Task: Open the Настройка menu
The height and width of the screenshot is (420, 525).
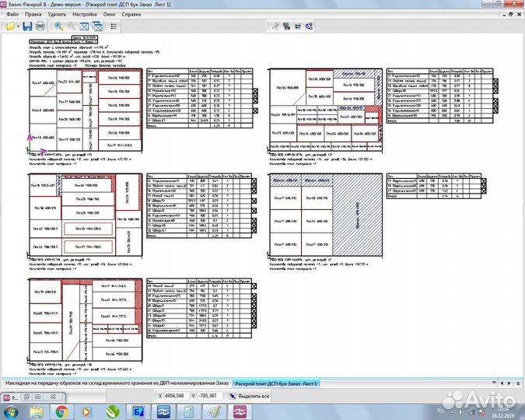Action: point(84,14)
